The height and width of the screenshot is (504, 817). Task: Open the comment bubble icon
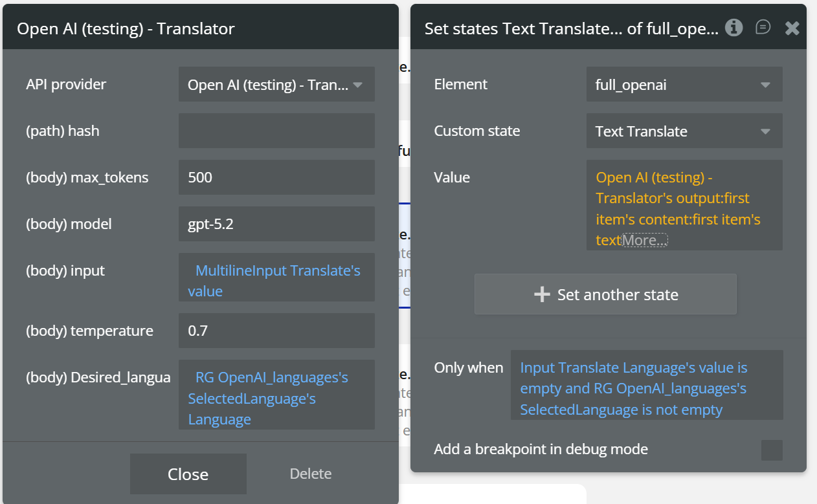click(x=763, y=27)
